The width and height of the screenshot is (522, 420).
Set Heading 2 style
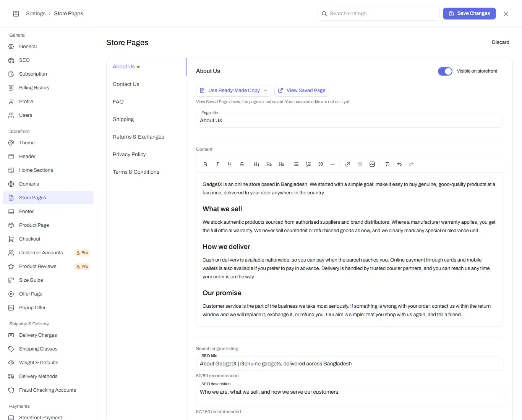[x=269, y=164]
